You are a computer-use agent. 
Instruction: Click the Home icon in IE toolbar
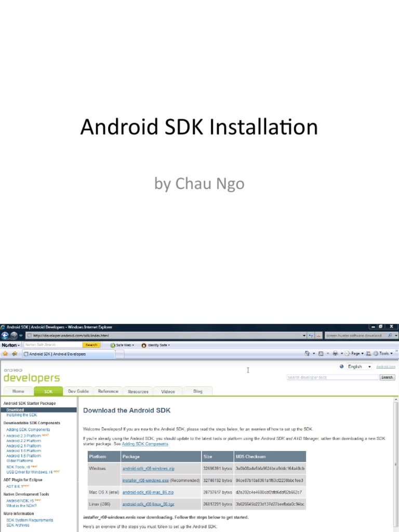point(307,353)
